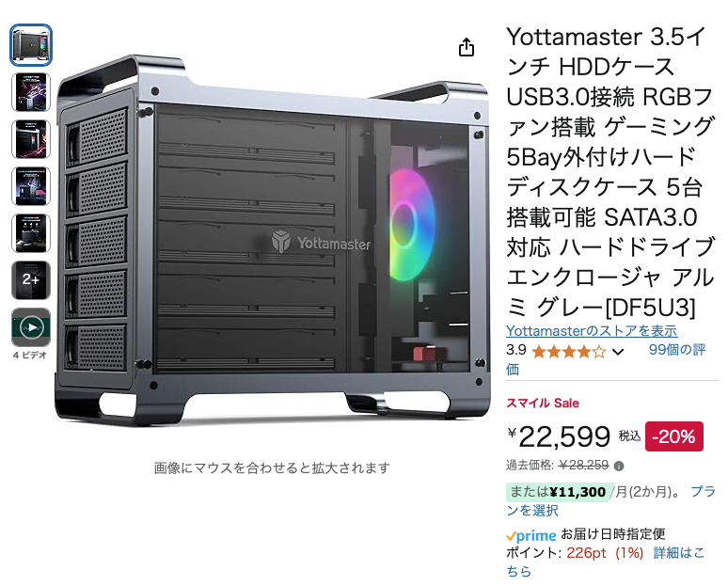
Task: Select the first product thumbnail
Action: pyautogui.click(x=31, y=45)
